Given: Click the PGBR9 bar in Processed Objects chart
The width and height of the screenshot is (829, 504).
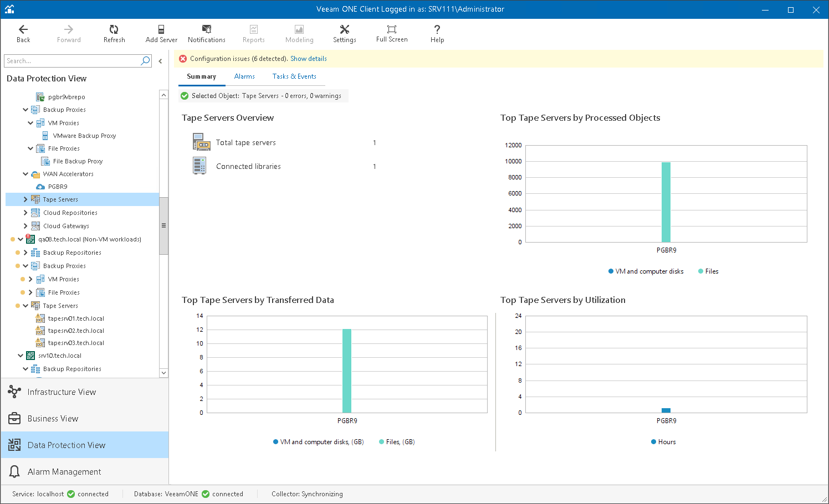Looking at the screenshot, I should coord(666,202).
